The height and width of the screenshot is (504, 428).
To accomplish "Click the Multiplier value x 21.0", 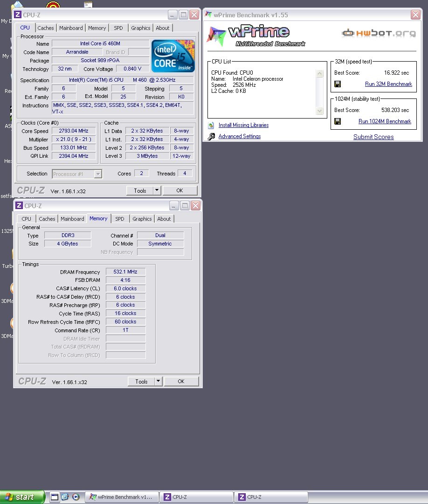I will tap(74, 139).
